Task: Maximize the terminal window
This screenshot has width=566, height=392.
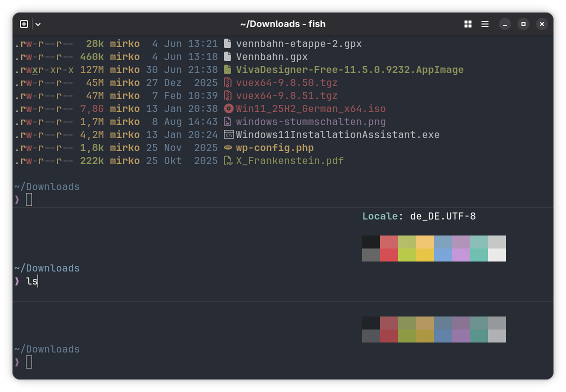Action: click(523, 24)
